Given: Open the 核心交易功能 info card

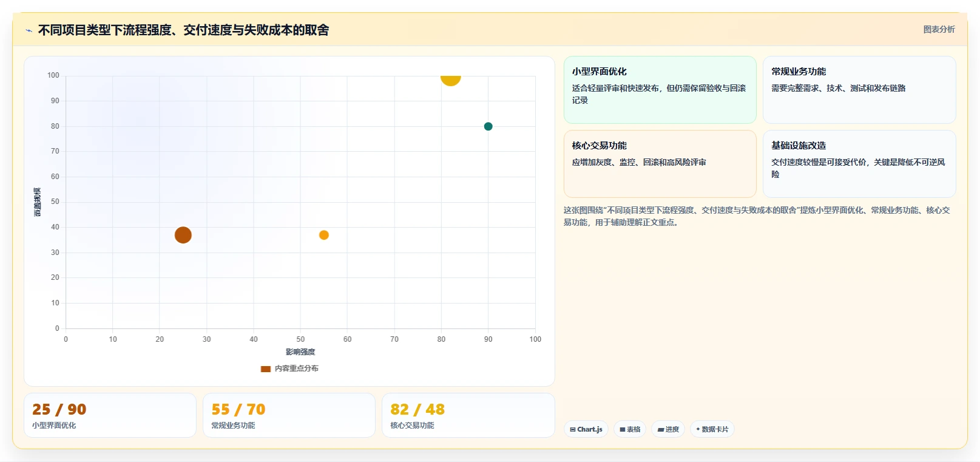Looking at the screenshot, I should 660,164.
